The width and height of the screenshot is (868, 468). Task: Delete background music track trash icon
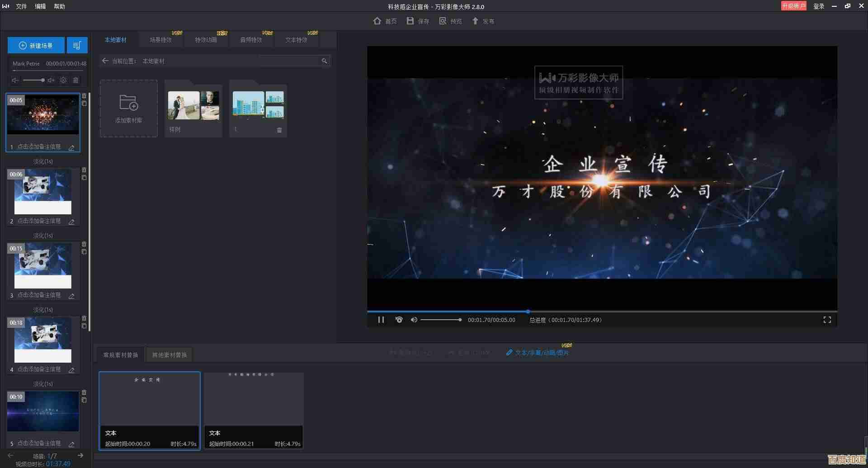pos(75,80)
